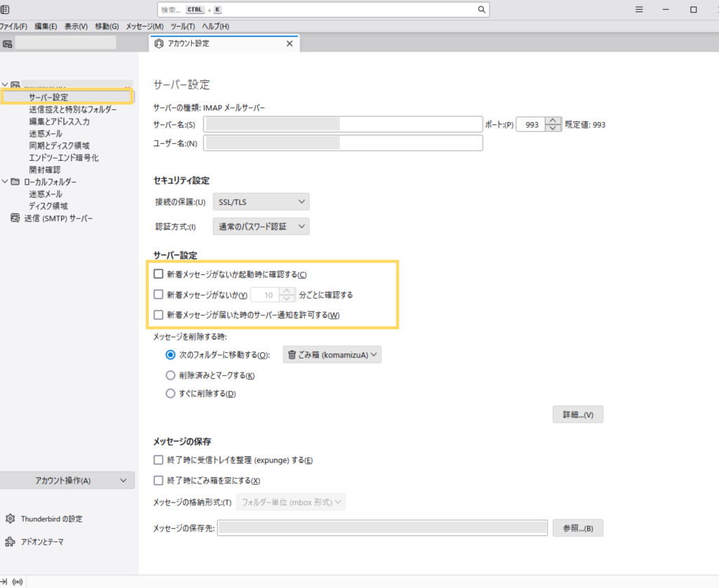
Task: Click the 送信 (SMTP) サーバー icon
Action: pyautogui.click(x=15, y=218)
